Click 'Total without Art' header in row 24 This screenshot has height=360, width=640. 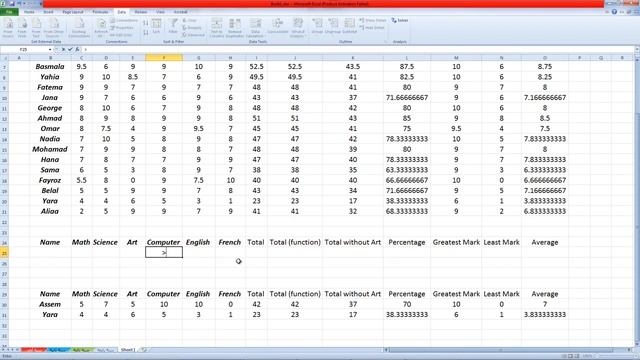pos(353,242)
